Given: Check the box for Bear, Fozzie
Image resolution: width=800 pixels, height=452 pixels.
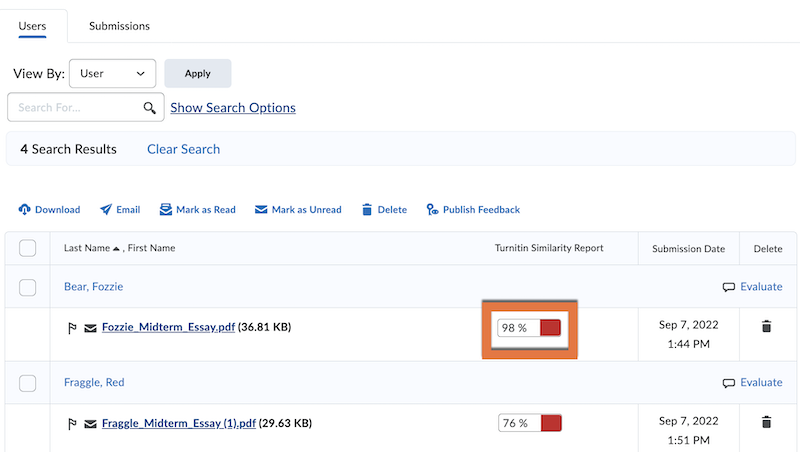Looking at the screenshot, I should click(28, 287).
